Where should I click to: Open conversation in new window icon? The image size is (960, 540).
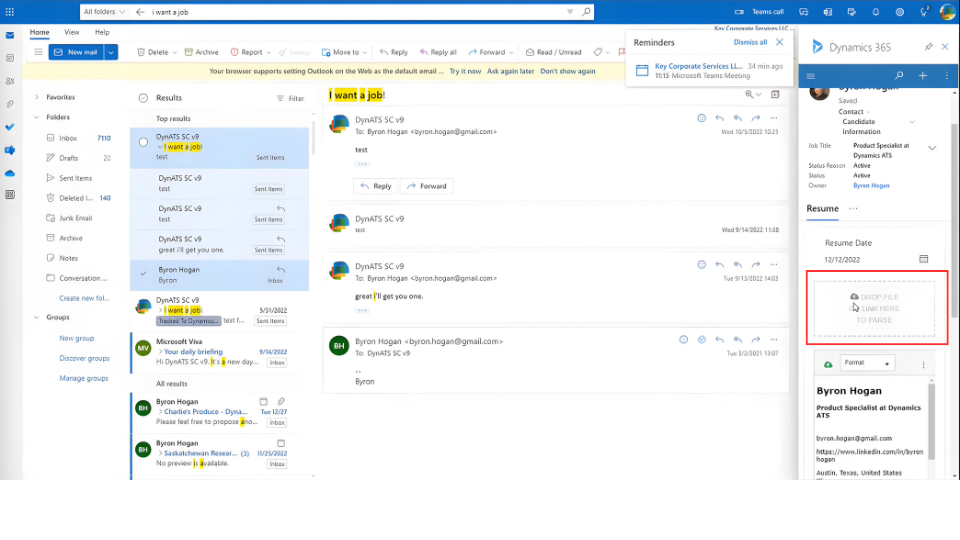coord(775,95)
